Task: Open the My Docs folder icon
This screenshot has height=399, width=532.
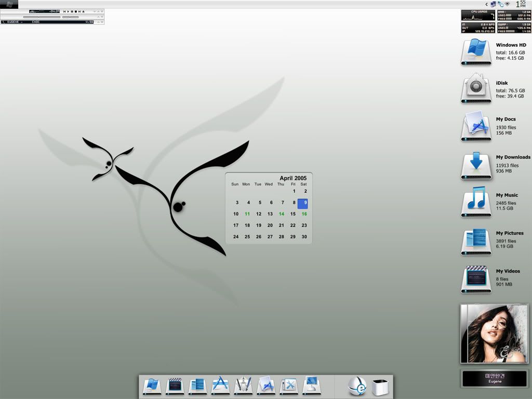Action: [x=476, y=126]
